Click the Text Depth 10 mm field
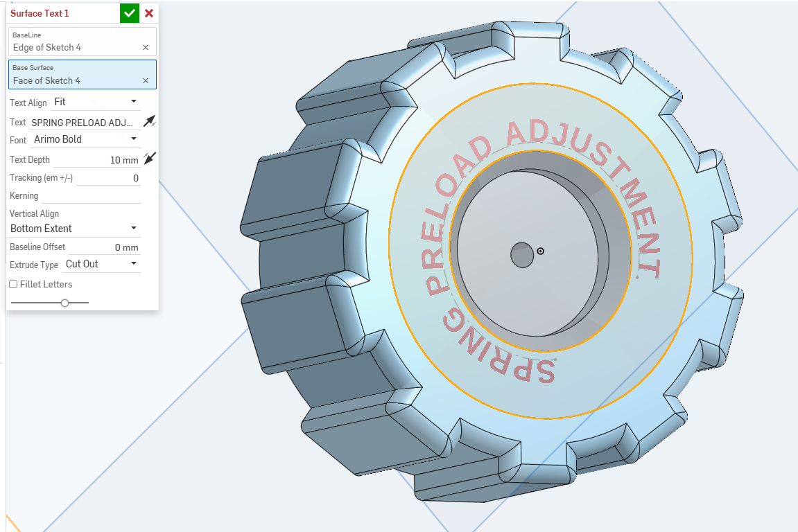This screenshot has height=532, width=798. coord(96,160)
